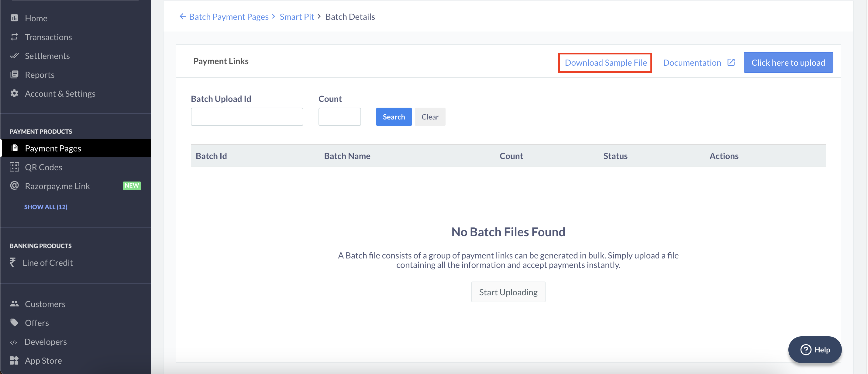868x374 pixels.
Task: Click the Line of Credit rupee icon
Action: (x=12, y=262)
